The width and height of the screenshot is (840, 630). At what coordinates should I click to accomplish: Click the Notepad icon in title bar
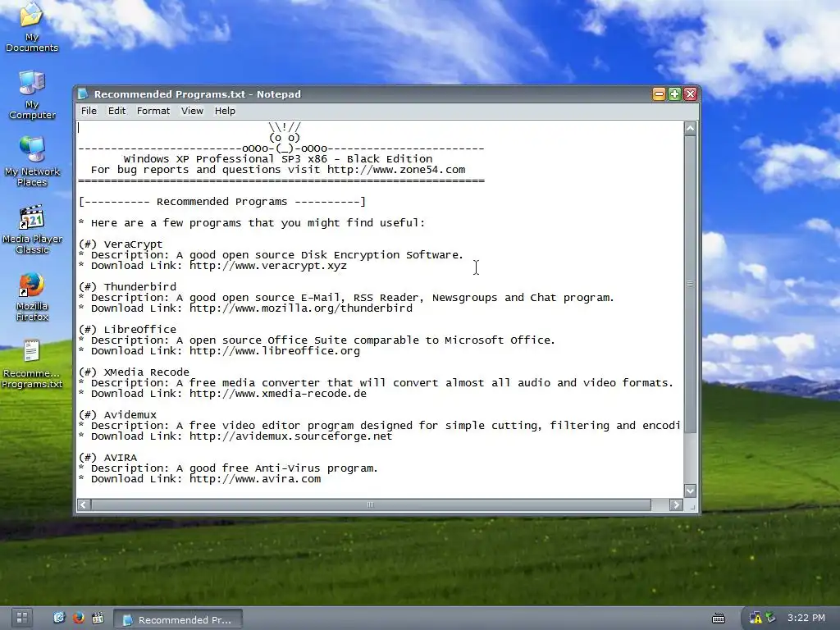point(83,94)
